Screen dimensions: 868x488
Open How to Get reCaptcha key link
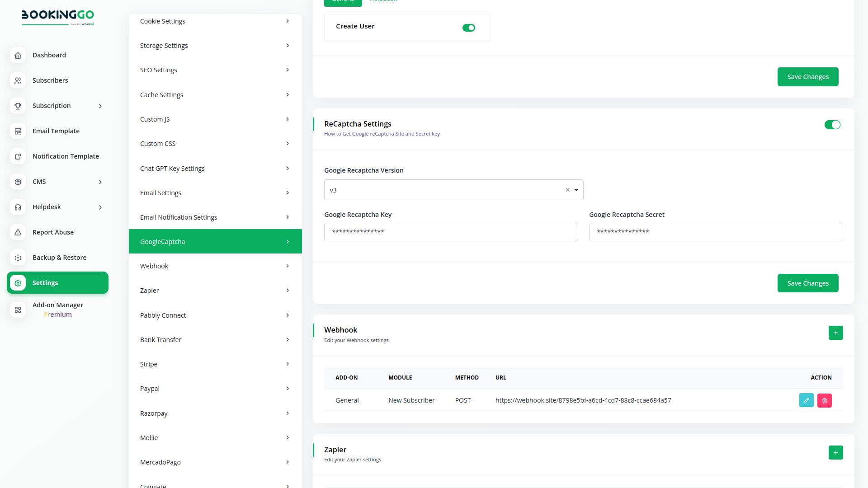(382, 134)
